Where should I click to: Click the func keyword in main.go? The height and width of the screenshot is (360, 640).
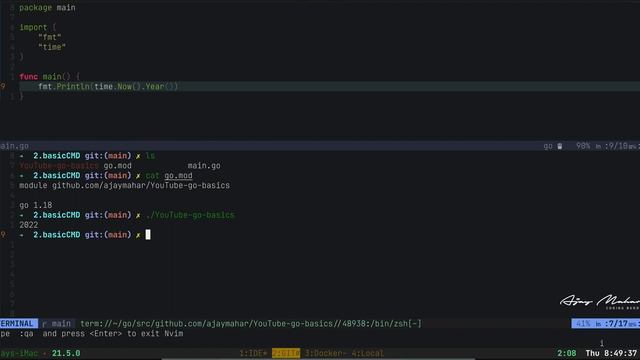point(28,76)
